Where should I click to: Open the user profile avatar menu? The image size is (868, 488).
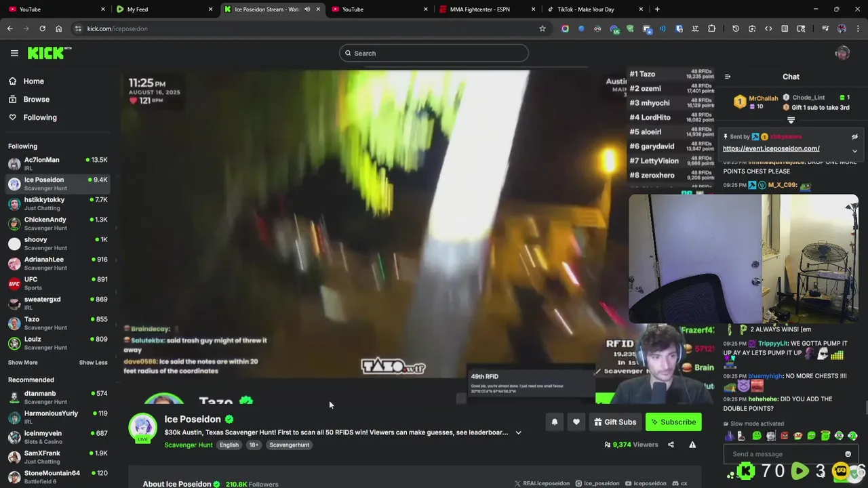(843, 53)
